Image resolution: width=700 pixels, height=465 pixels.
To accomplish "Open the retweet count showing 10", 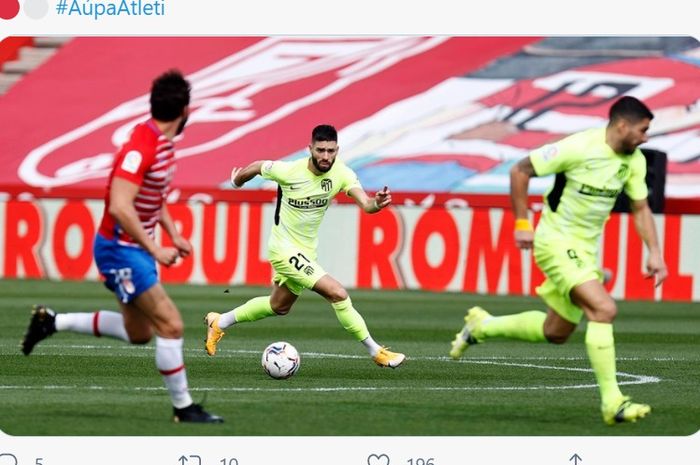I will [x=229, y=461].
